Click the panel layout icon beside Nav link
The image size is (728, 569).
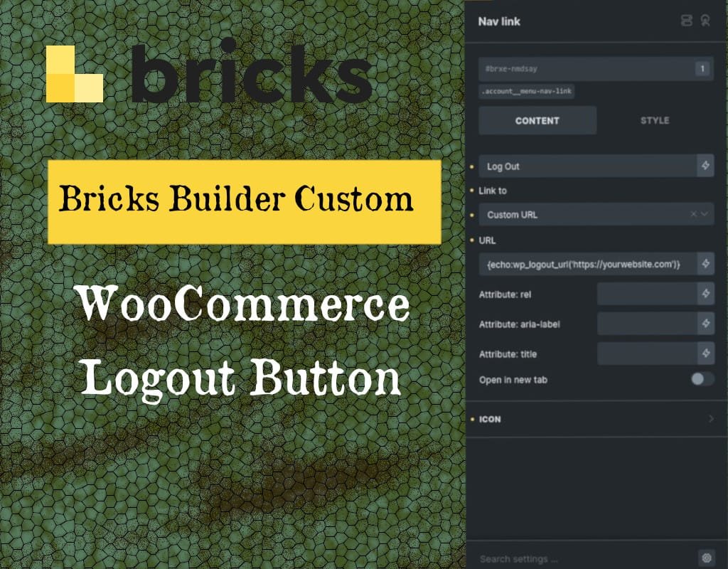[x=686, y=21]
